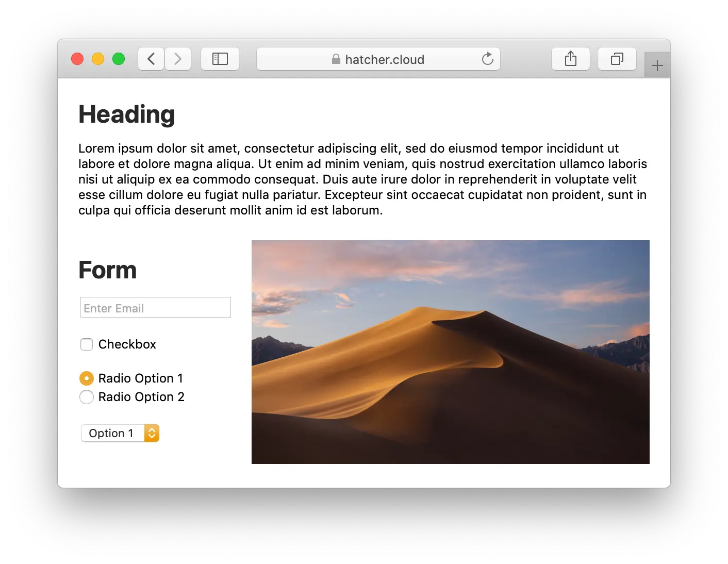The height and width of the screenshot is (564, 728).
Task: Check the Checkbox option
Action: click(87, 344)
